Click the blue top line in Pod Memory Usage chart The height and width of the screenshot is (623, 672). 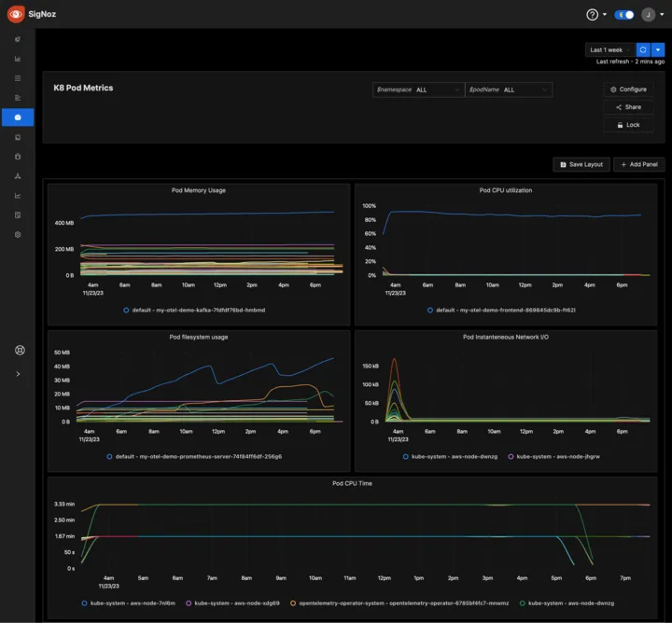point(205,214)
